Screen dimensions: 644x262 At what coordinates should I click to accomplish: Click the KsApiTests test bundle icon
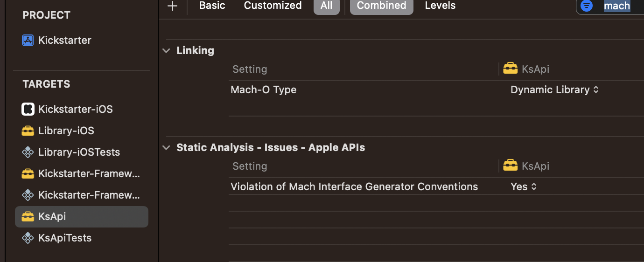tap(28, 238)
